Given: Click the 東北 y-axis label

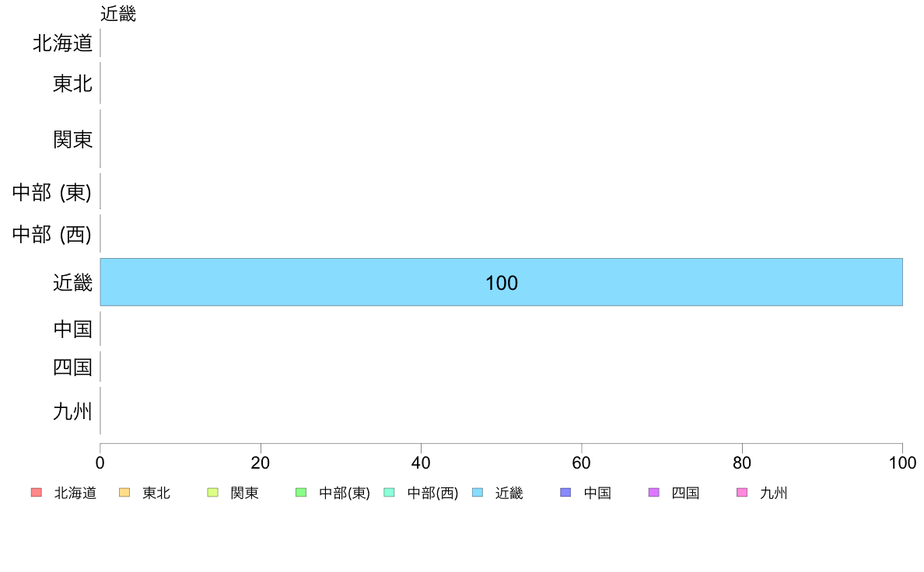Looking at the screenshot, I should [72, 84].
